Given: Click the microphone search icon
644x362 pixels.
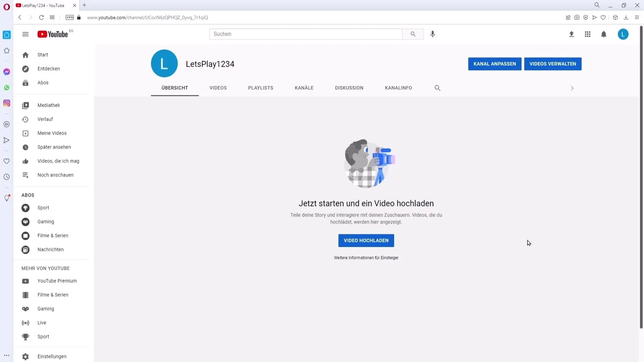Looking at the screenshot, I should [433, 34].
